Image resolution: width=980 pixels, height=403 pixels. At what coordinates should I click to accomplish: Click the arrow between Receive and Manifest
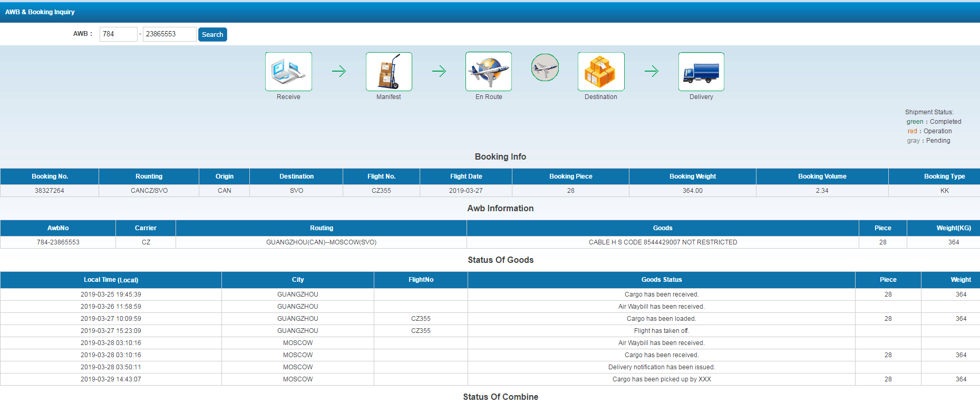[339, 71]
